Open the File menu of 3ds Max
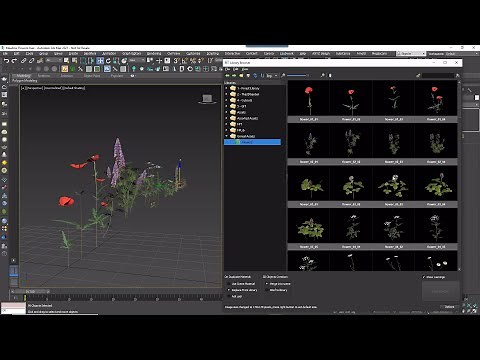480x360 pixels. pyautogui.click(x=5, y=54)
